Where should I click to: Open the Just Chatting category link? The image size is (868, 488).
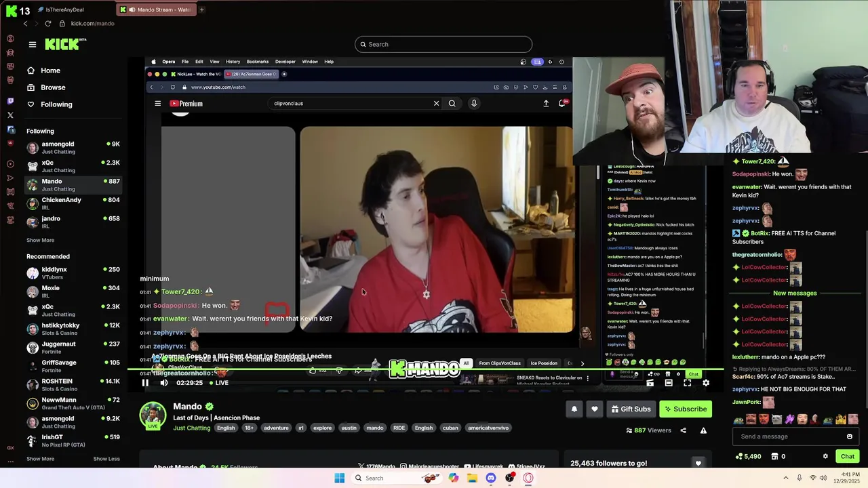(x=191, y=428)
